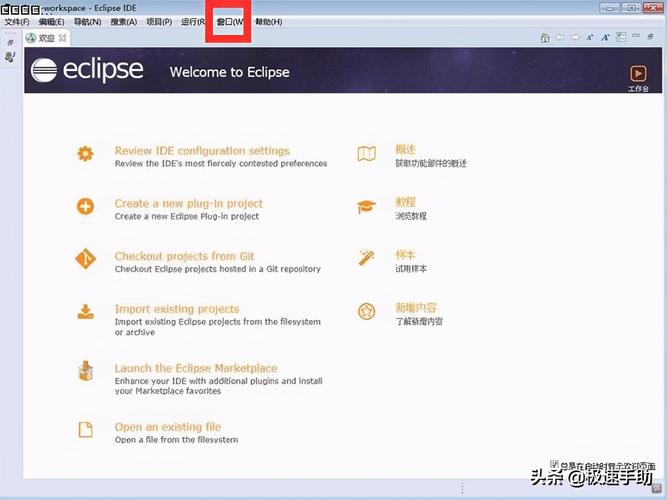The height and width of the screenshot is (500, 667).
Task: Open the 帮助(H) menu
Action: pyautogui.click(x=269, y=22)
